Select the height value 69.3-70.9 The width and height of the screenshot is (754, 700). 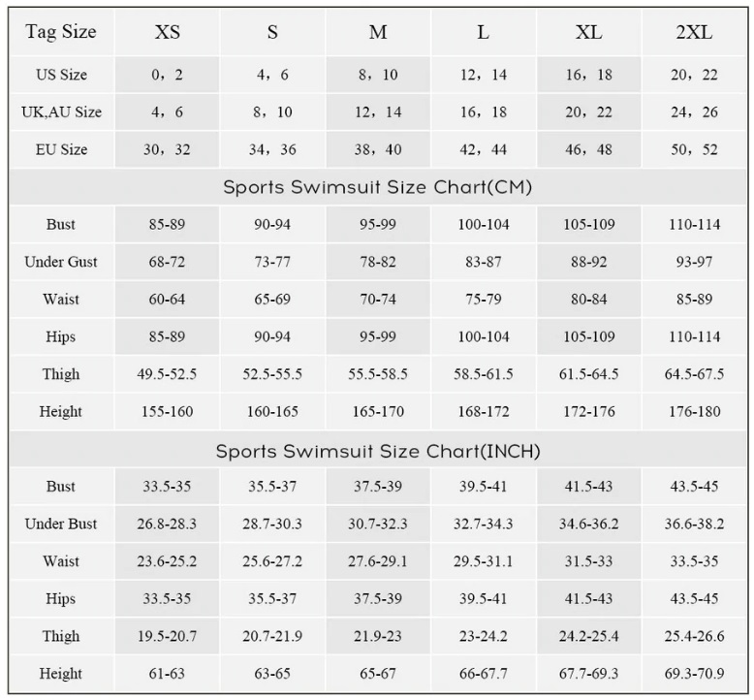pos(694,674)
